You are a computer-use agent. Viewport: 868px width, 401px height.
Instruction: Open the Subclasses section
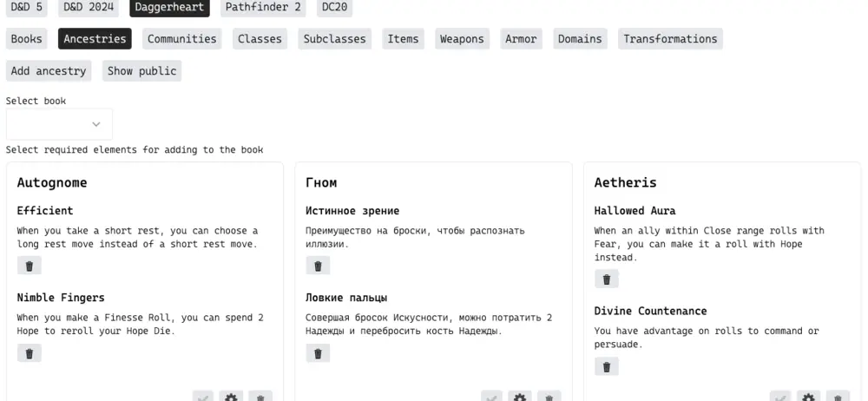pyautogui.click(x=334, y=38)
